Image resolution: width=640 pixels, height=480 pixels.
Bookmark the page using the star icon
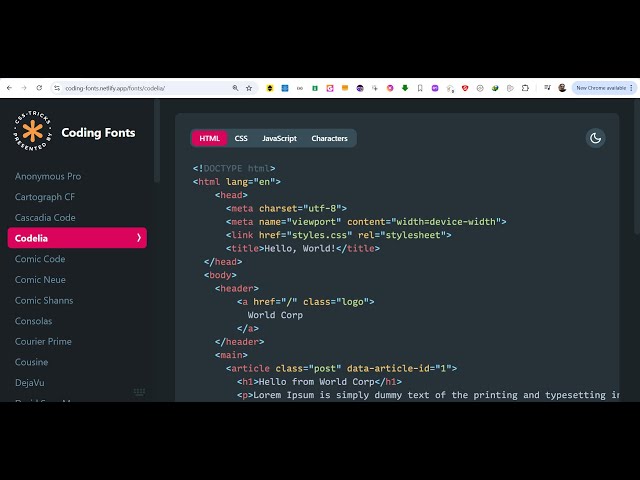click(x=249, y=88)
